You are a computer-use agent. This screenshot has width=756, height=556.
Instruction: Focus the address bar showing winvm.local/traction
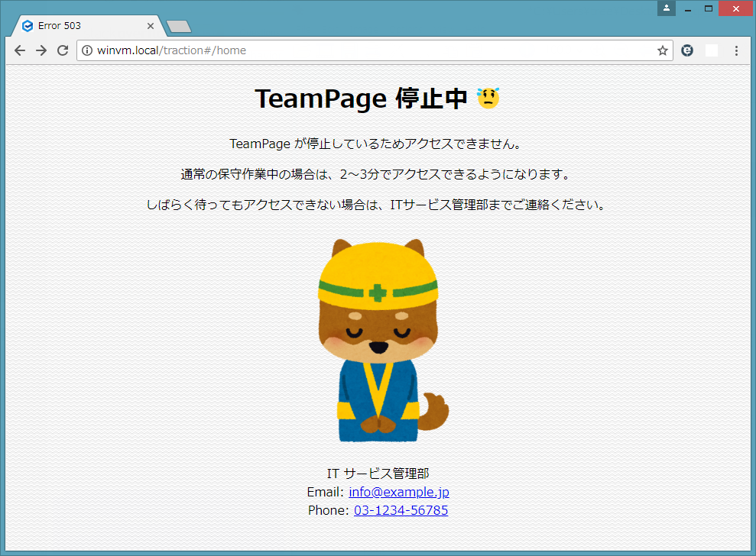click(367, 50)
